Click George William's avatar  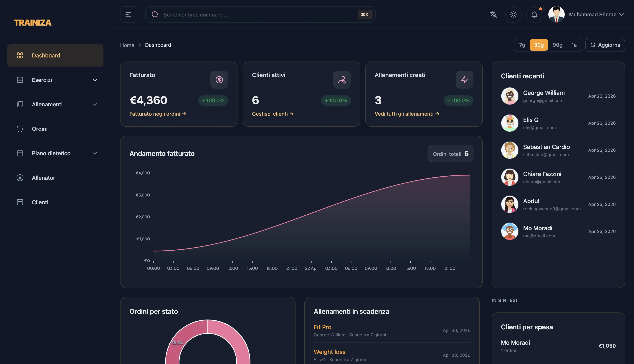pos(509,96)
